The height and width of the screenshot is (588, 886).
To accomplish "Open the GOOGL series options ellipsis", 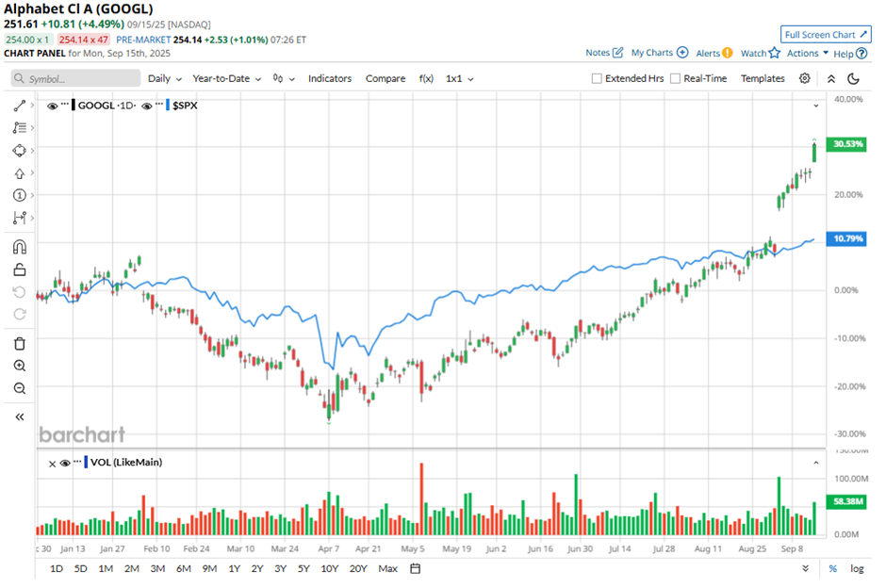I will tap(65, 105).
